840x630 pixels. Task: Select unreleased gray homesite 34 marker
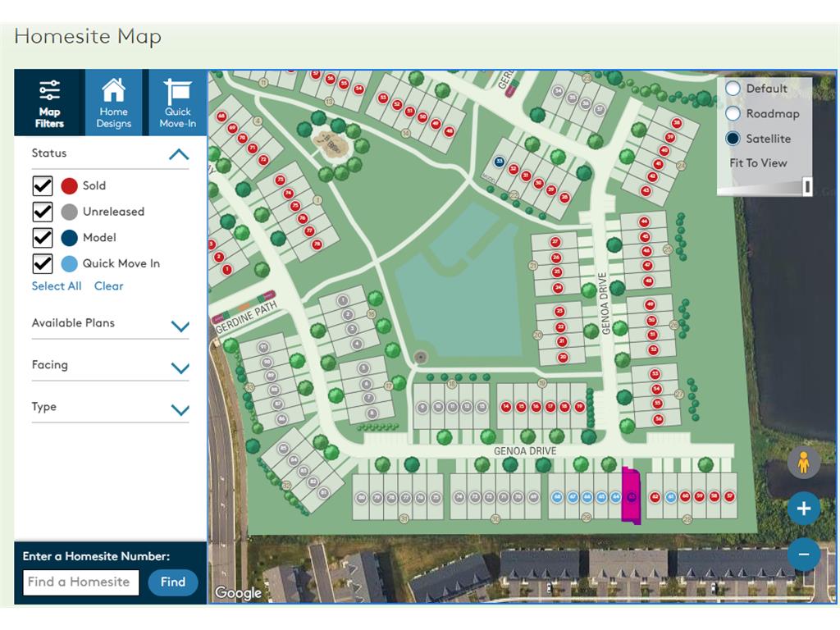pos(558,92)
